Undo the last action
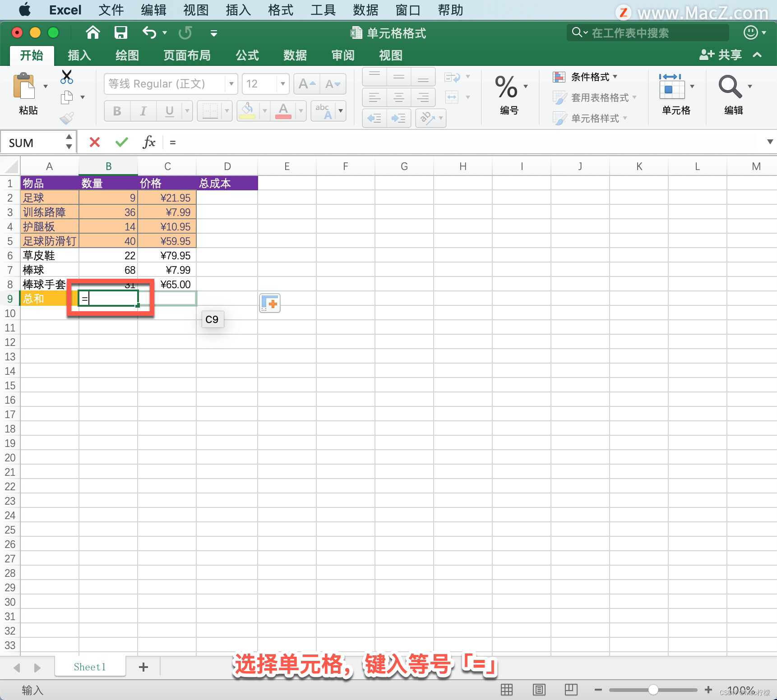 tap(149, 32)
